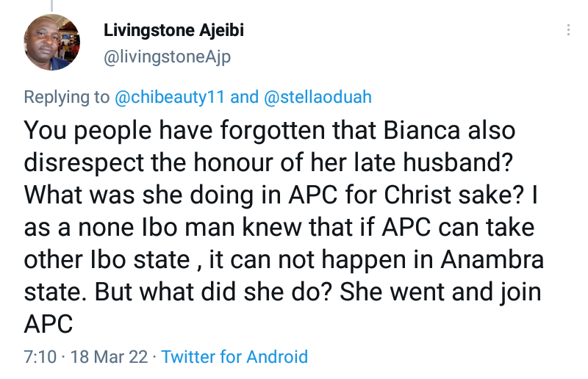The height and width of the screenshot is (379, 588).
Task: Click Livingstone Ajeibi's profile avatar
Action: 52,43
